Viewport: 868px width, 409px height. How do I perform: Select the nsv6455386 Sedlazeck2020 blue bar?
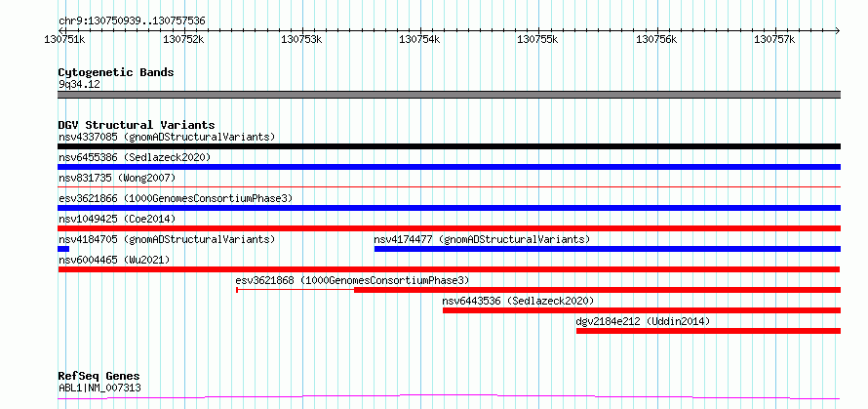(x=449, y=167)
